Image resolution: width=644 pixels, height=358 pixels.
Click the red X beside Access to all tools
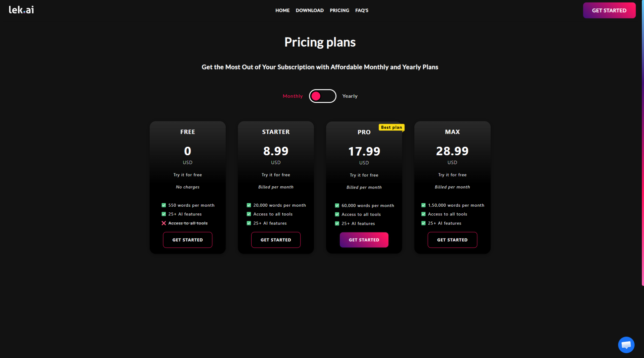164,223
